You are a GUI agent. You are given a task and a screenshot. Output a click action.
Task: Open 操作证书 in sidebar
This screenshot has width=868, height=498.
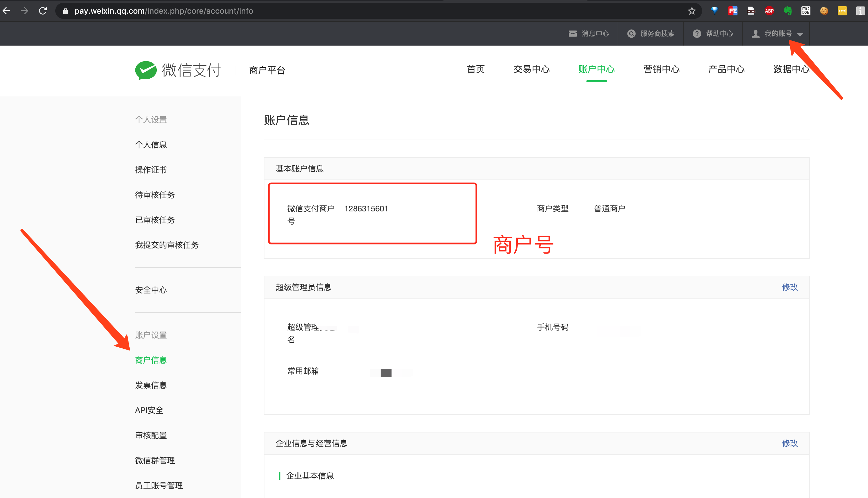coord(151,170)
